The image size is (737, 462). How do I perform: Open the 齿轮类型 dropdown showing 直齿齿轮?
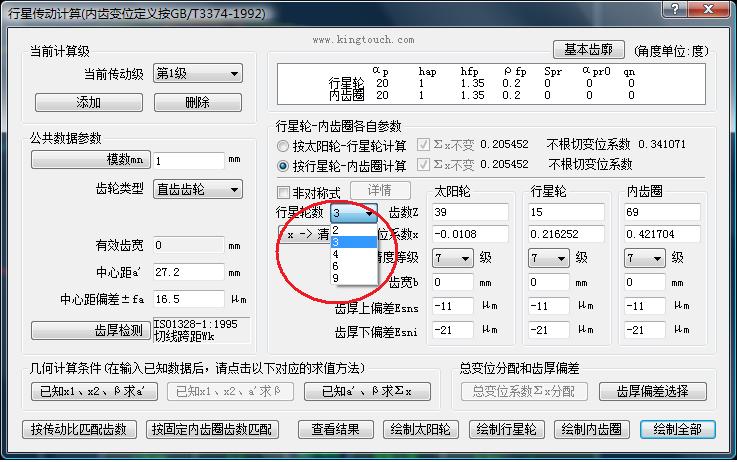pos(197,189)
